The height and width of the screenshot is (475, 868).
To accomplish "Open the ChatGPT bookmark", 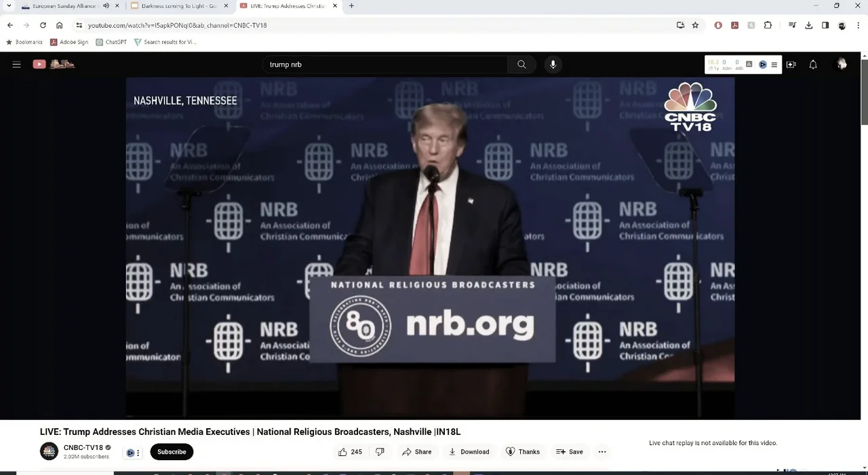I will pyautogui.click(x=111, y=42).
